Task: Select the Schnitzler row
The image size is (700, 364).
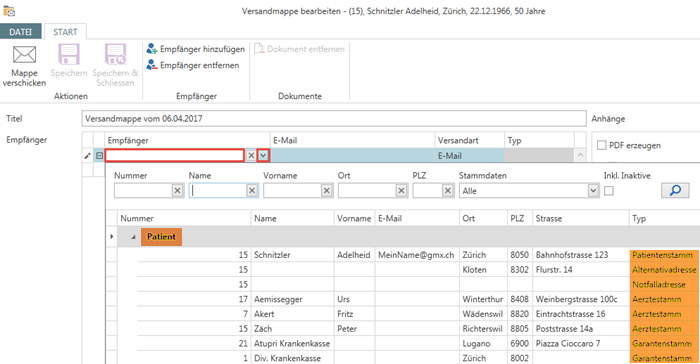Action: [404, 255]
